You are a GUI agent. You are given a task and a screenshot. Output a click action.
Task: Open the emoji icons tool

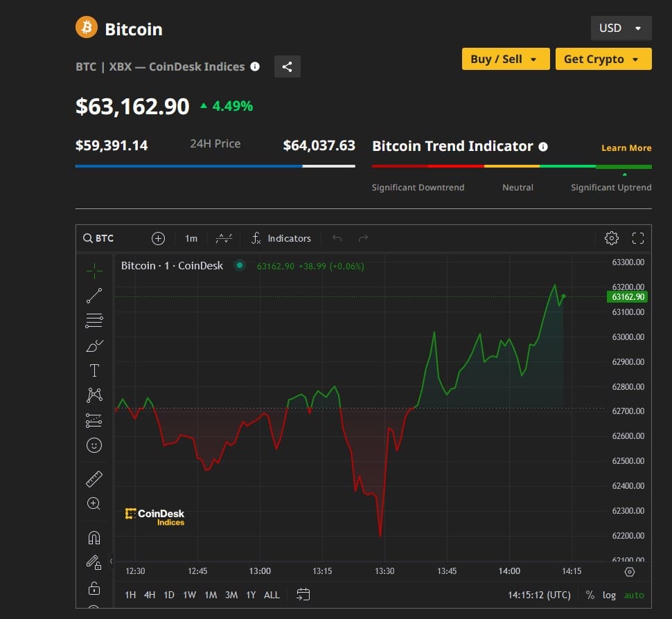click(x=94, y=445)
